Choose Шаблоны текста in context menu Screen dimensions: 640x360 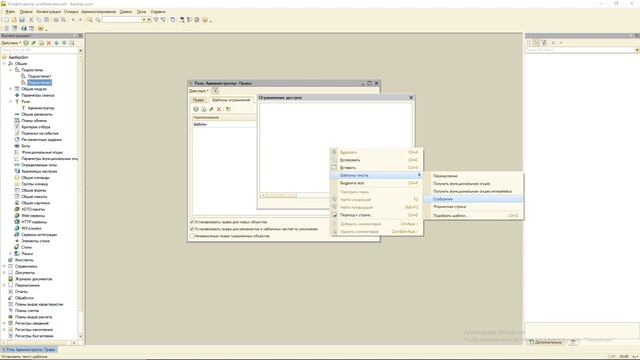pos(376,175)
